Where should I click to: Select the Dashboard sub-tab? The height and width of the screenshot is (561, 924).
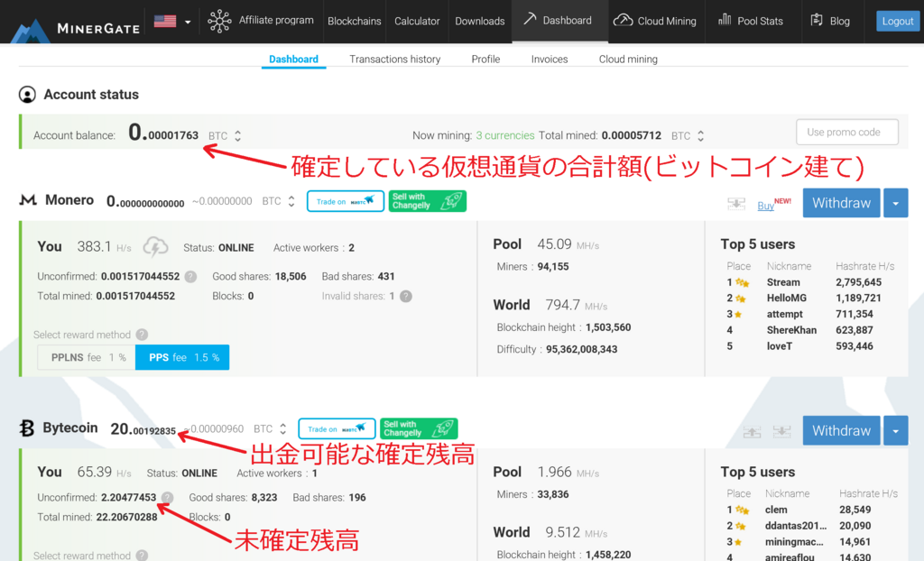pos(293,59)
